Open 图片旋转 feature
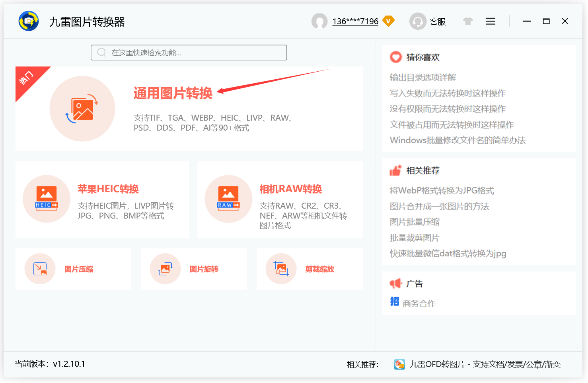The height and width of the screenshot is (383, 588). point(204,269)
